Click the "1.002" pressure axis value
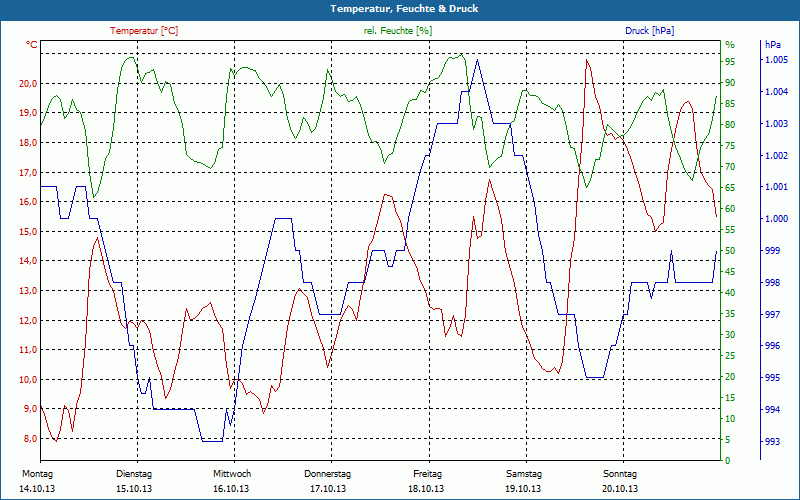 click(777, 156)
